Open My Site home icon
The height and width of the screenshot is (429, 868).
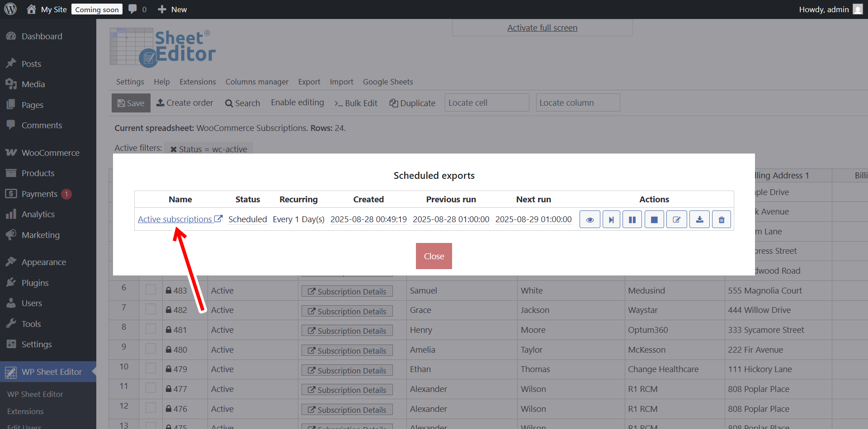(x=31, y=9)
